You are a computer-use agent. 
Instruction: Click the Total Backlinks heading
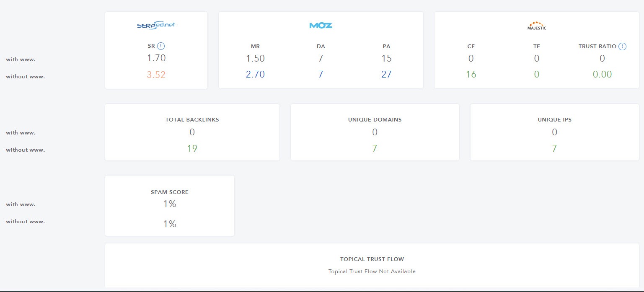[x=192, y=119]
